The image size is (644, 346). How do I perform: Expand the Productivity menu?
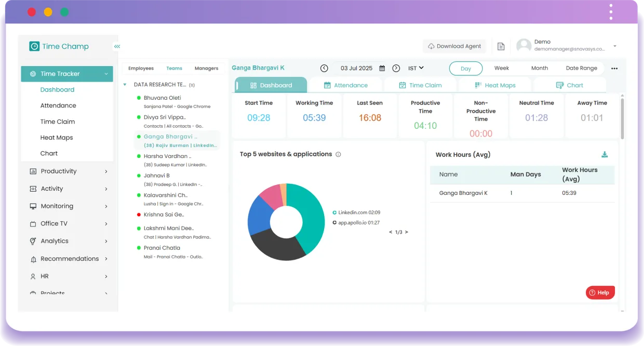[106, 171]
